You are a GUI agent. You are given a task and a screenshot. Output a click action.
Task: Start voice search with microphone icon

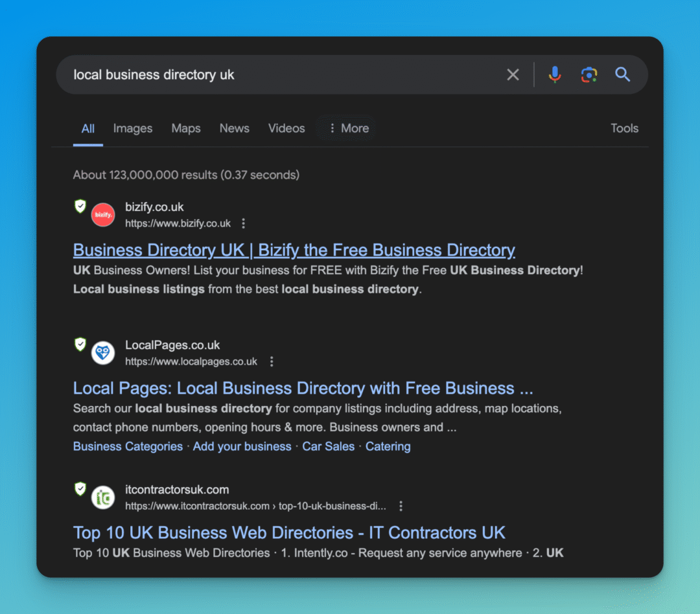(x=555, y=74)
